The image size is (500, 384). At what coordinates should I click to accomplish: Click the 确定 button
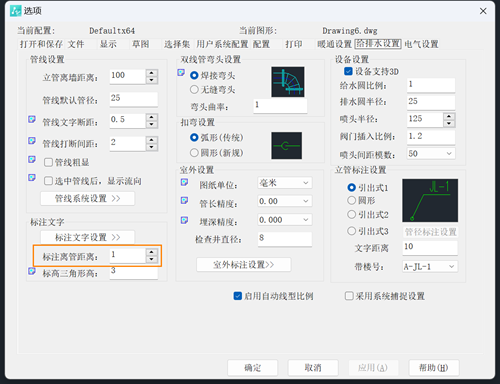coord(252,368)
